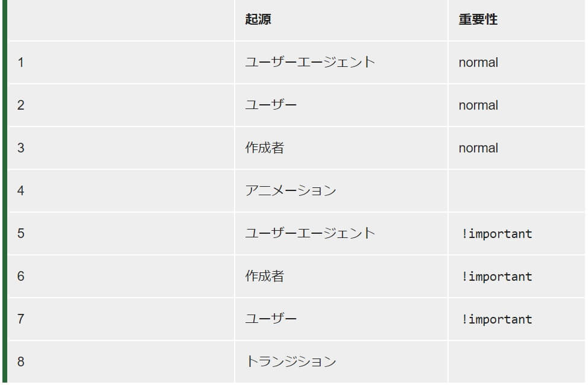
Task: Click the normal value in row 3
Action: click(478, 148)
